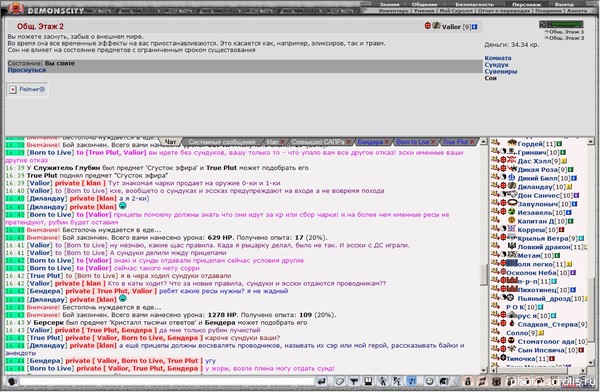
Task: Click the info icon next to Пикотинец[10]
Action: 573,290
